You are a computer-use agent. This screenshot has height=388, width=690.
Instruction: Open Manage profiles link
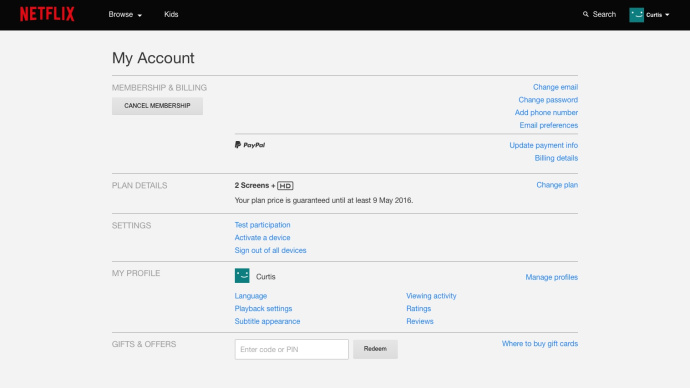pyautogui.click(x=551, y=277)
